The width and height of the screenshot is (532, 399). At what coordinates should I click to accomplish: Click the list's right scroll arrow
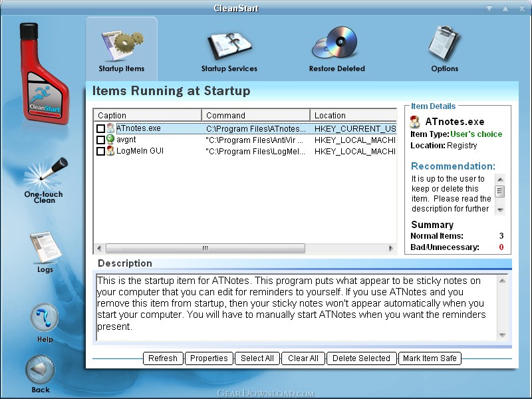click(391, 248)
